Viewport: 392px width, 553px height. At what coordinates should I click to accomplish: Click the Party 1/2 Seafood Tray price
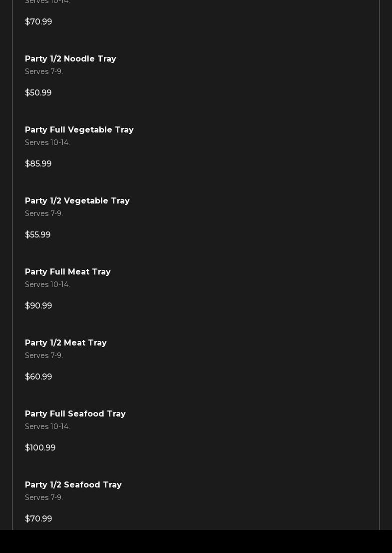(x=38, y=519)
